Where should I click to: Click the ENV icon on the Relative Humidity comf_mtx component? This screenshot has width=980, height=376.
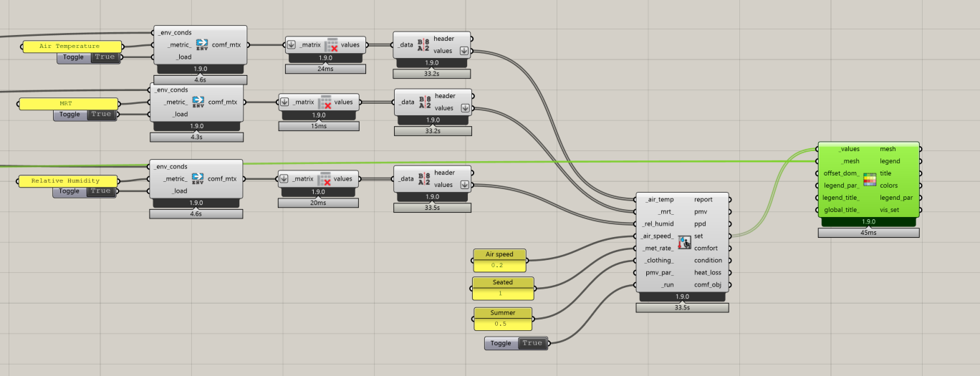point(198,178)
